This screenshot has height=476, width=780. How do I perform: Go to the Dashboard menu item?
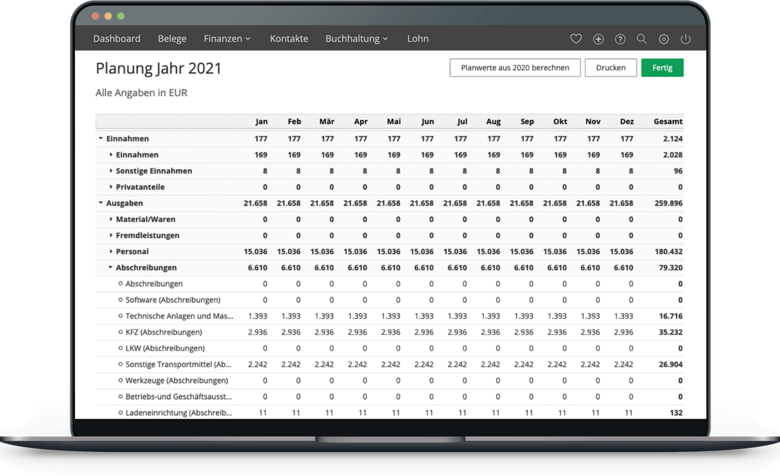click(x=117, y=39)
